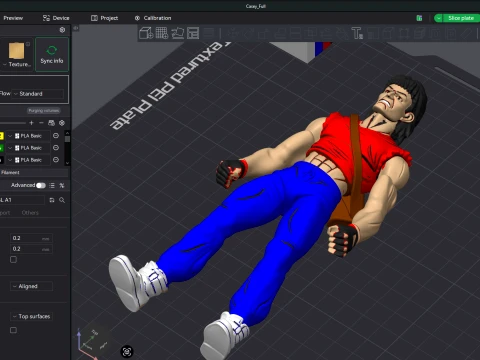Click the filament list scroll up arrow
Screen dimensions: 480x360
click(67, 132)
